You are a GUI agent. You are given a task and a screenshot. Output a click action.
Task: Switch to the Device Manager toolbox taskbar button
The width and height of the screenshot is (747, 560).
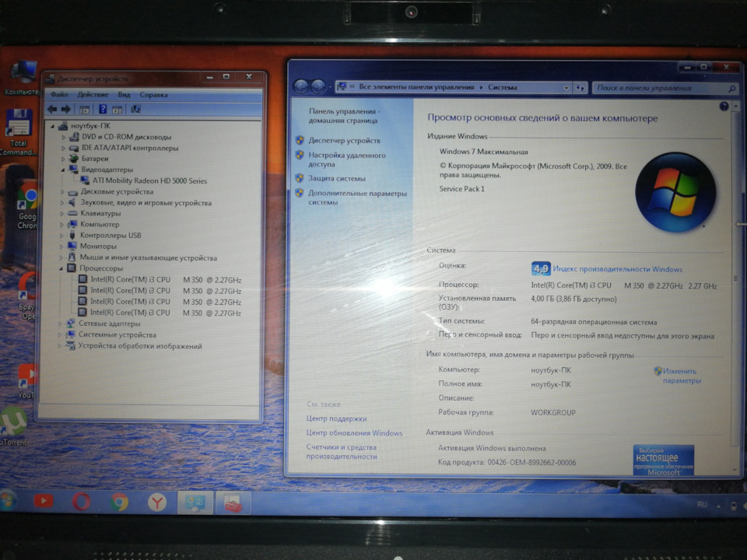(x=233, y=503)
